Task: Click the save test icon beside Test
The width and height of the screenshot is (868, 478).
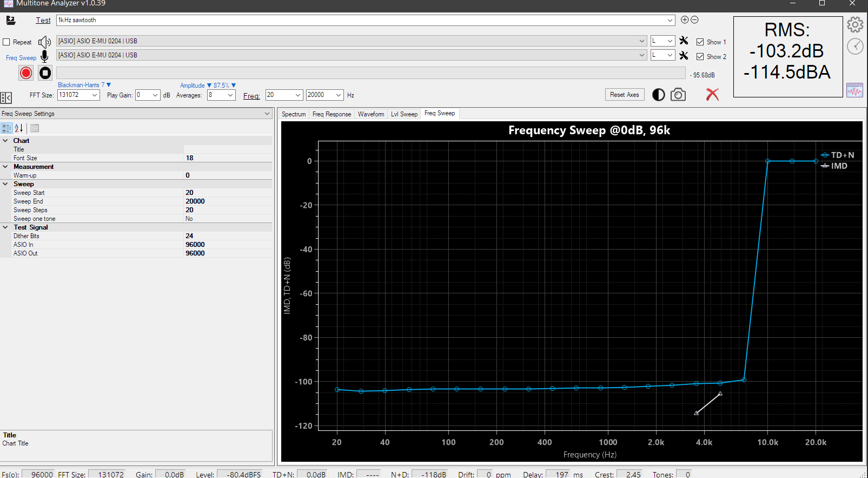Action: (x=11, y=20)
